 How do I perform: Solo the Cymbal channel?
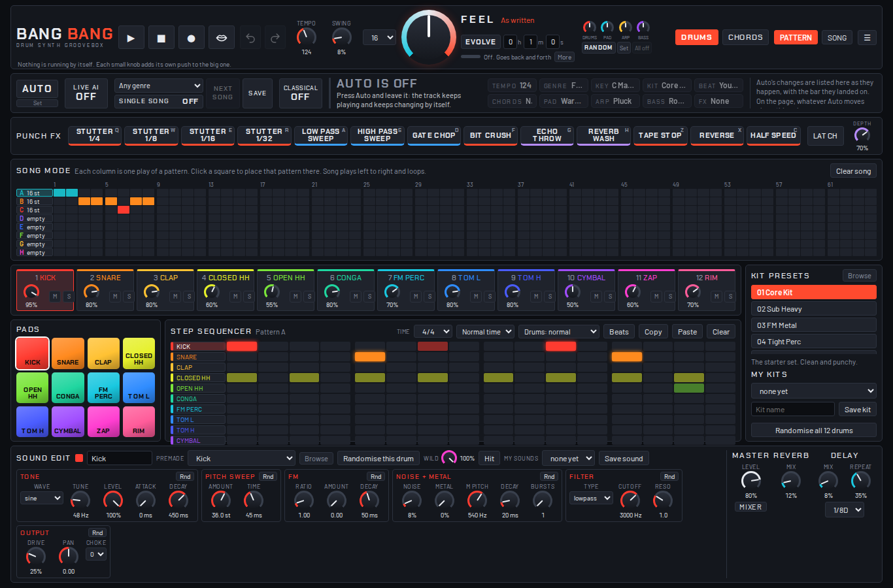pyautogui.click(x=610, y=297)
